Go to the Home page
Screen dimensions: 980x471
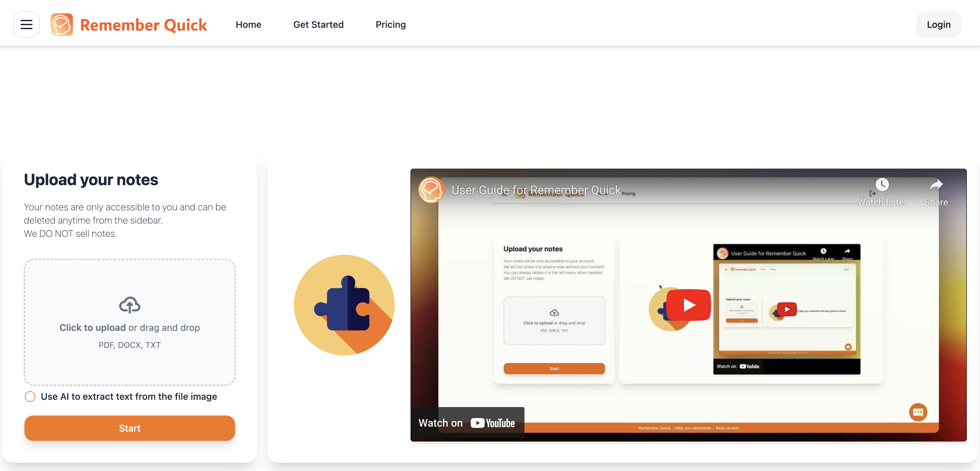tap(248, 25)
